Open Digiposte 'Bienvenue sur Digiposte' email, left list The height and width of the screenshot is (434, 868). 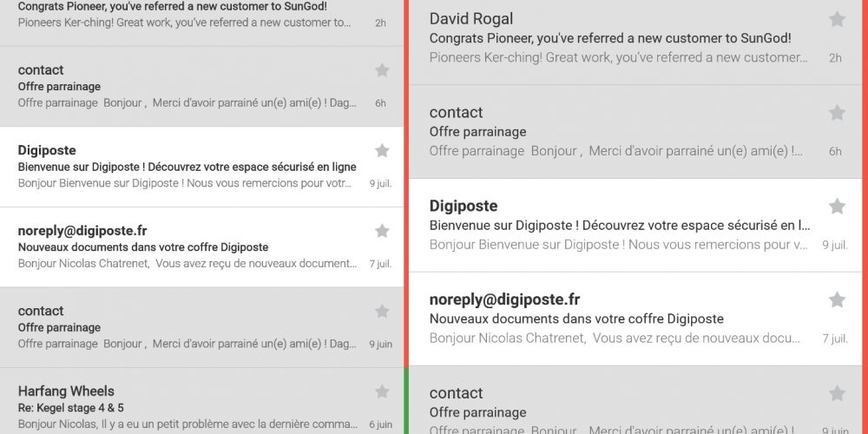[x=201, y=168]
